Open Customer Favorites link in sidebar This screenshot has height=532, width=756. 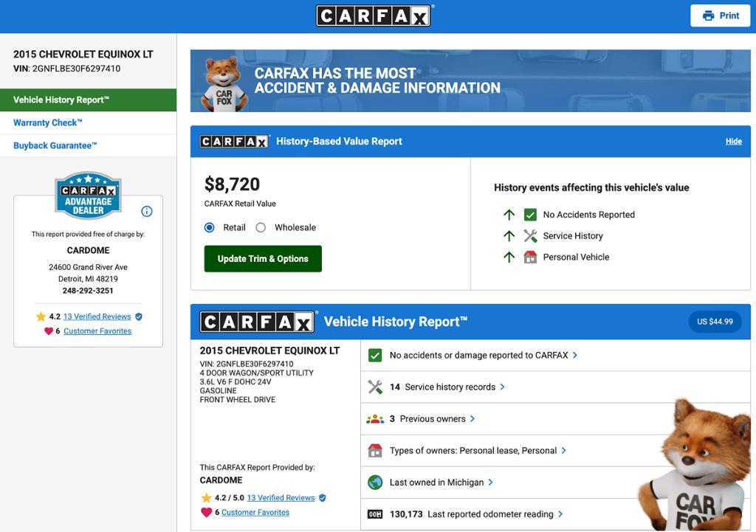(x=97, y=331)
